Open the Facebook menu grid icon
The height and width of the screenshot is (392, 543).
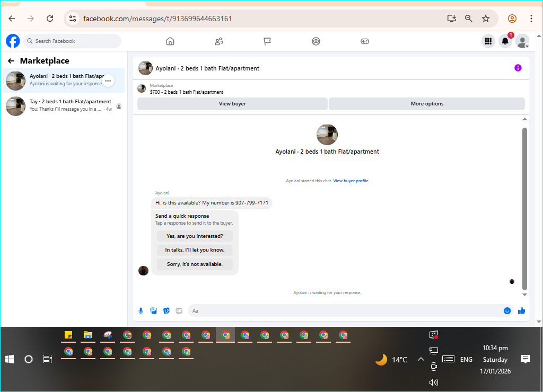[x=488, y=41]
